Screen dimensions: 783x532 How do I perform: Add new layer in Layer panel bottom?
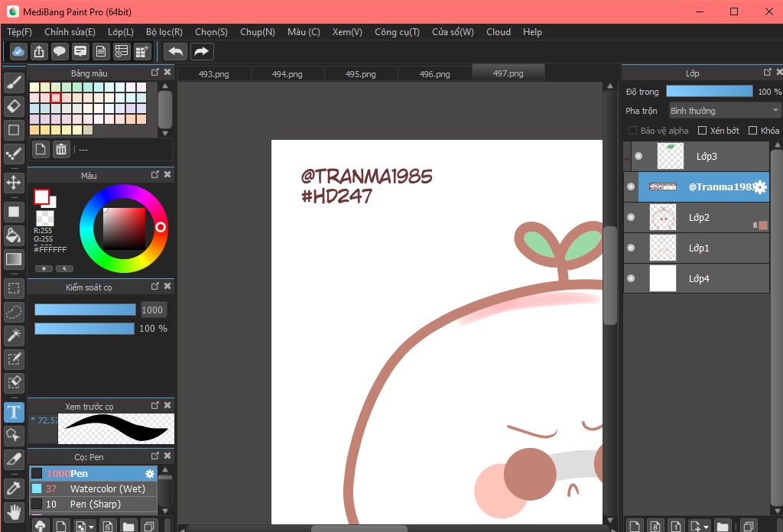tap(635, 526)
